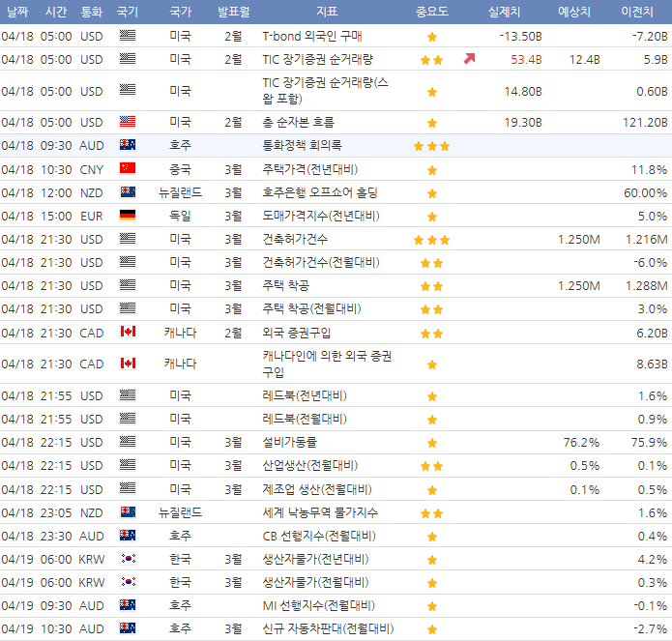Click the two-star rating for 외국 증권구입

[431, 334]
